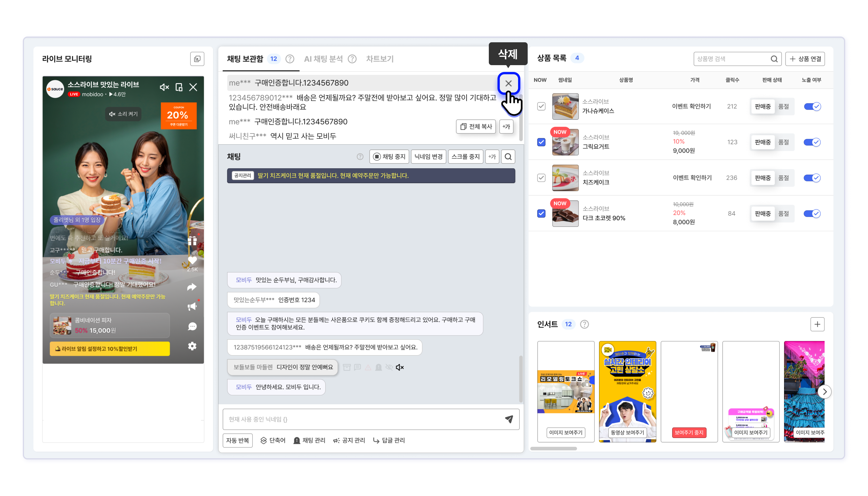Screen dimensions: 868x496
Task: Open the chat search magnifier
Action: (x=508, y=157)
